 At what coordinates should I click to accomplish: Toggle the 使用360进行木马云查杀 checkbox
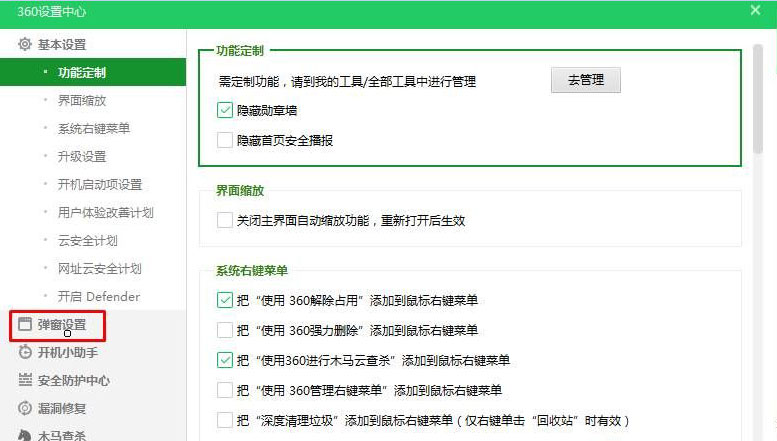[x=224, y=360]
